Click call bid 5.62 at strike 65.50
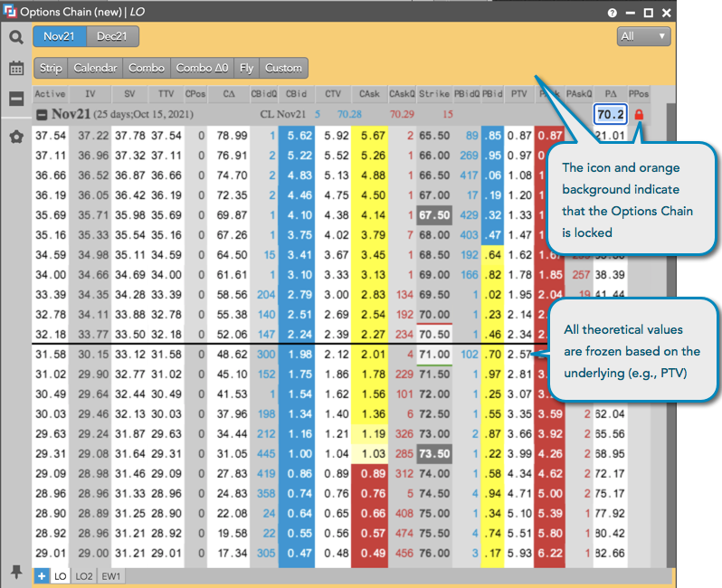722x588 pixels. (x=297, y=136)
